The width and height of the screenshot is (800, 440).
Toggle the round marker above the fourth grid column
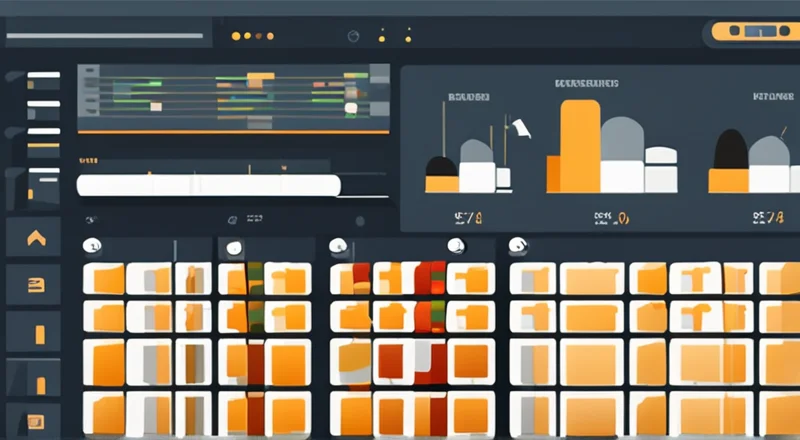(456, 246)
